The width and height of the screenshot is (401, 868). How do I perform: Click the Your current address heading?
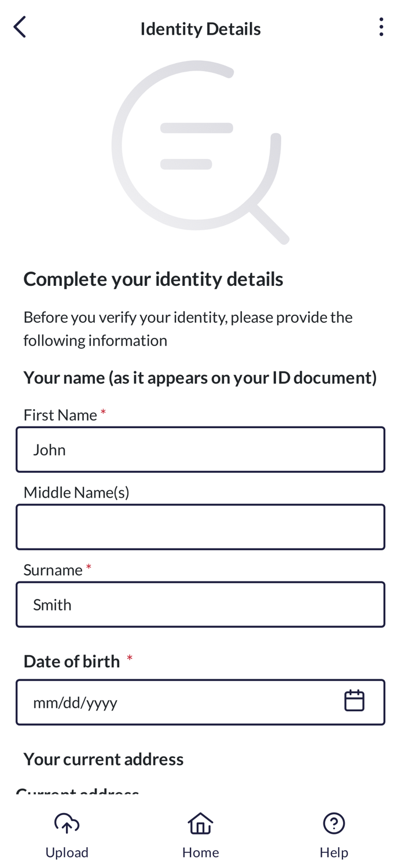104,759
